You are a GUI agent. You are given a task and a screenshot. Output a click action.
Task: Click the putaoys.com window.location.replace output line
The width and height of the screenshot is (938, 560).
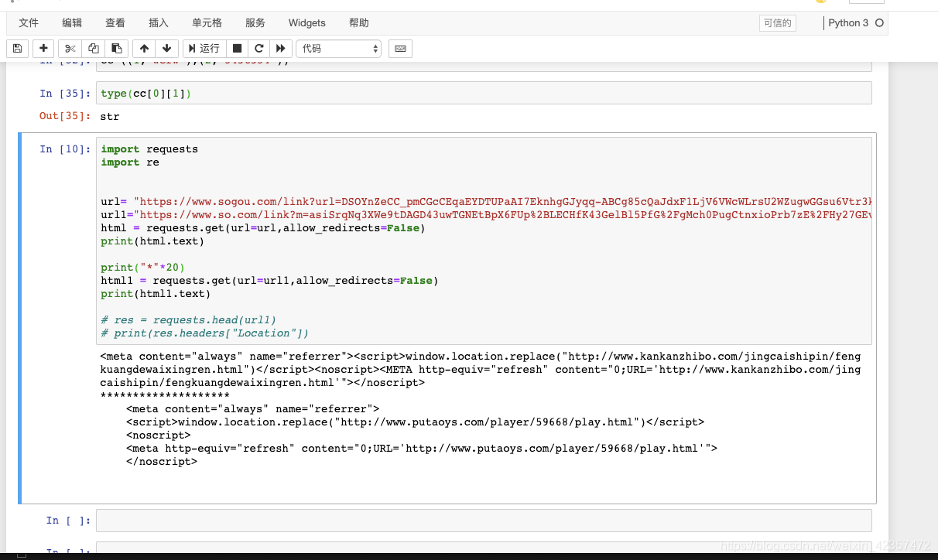click(415, 422)
